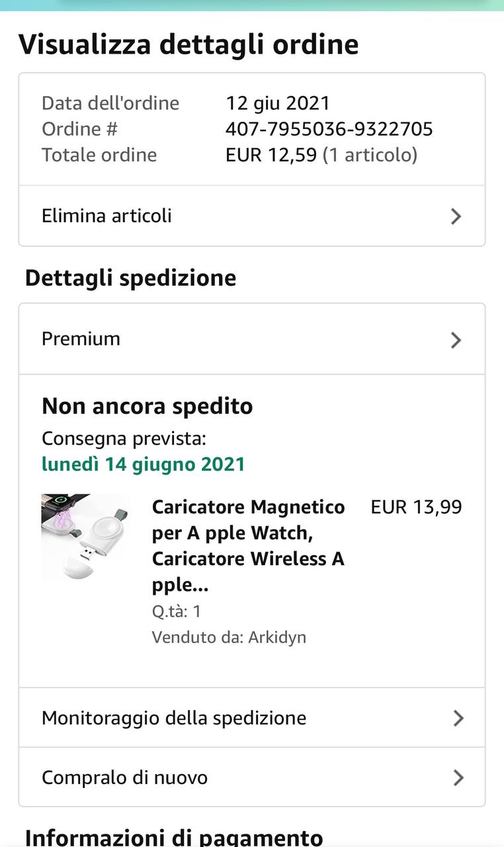Open the charger product thumbnail image

(x=85, y=537)
